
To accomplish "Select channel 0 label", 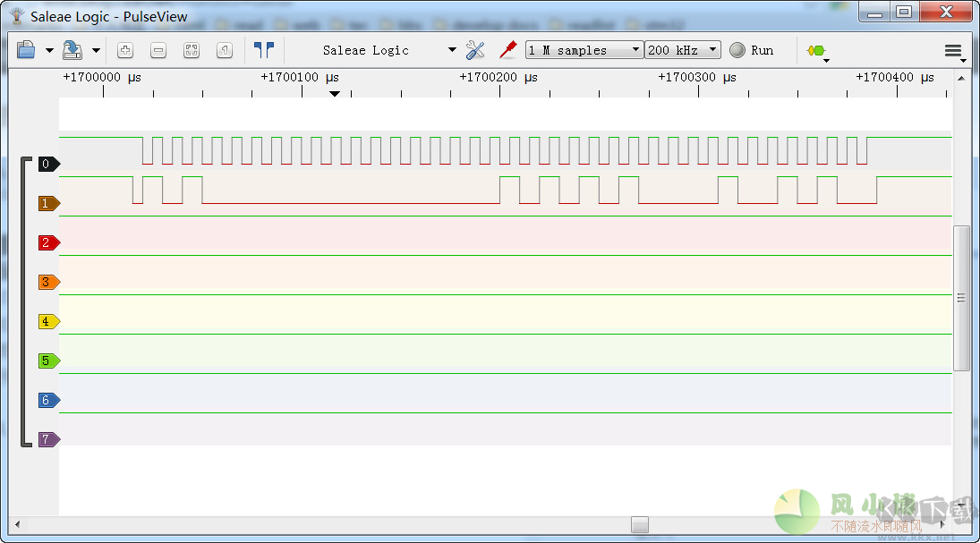I will coord(47,164).
